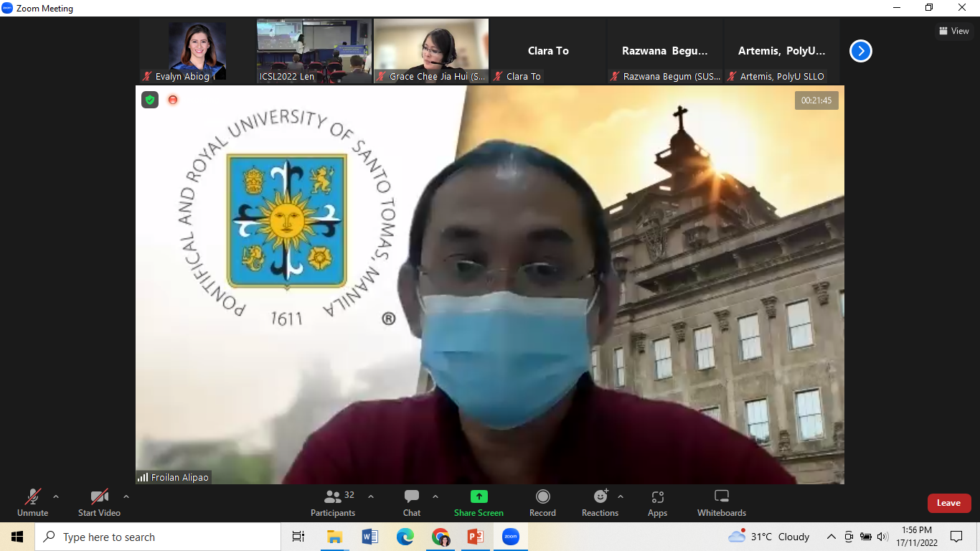Open PowerPoint from the taskbar
The height and width of the screenshot is (551, 980).
(476, 537)
